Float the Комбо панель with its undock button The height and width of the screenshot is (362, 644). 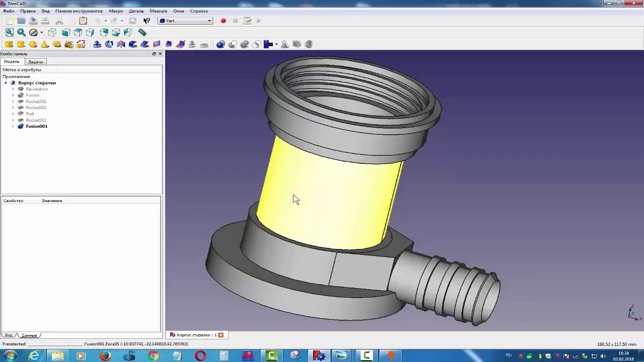[x=154, y=54]
